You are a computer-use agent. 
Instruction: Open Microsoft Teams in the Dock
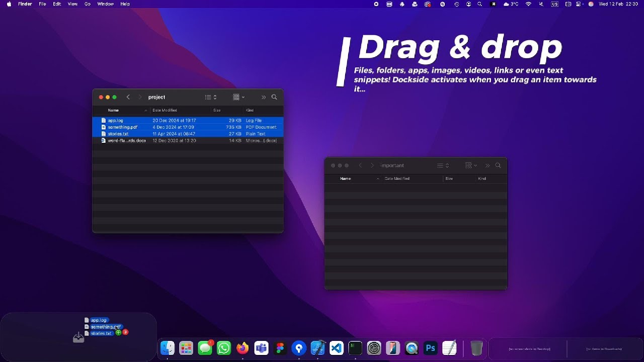pos(261,348)
